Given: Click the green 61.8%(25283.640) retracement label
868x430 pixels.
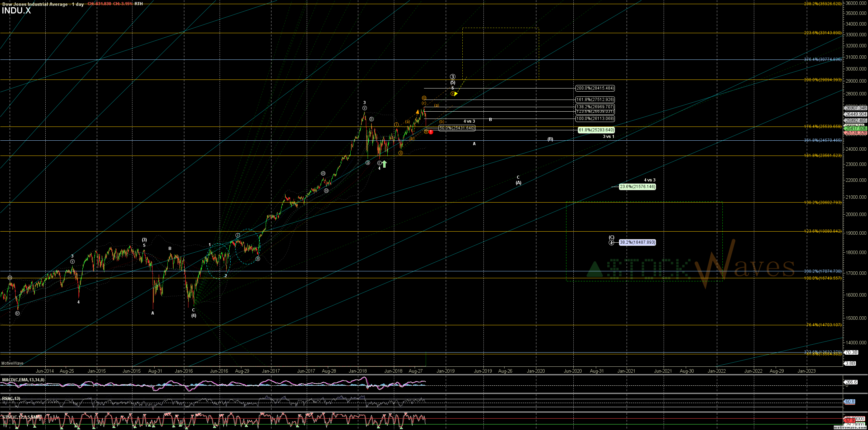Looking at the screenshot, I should [597, 130].
